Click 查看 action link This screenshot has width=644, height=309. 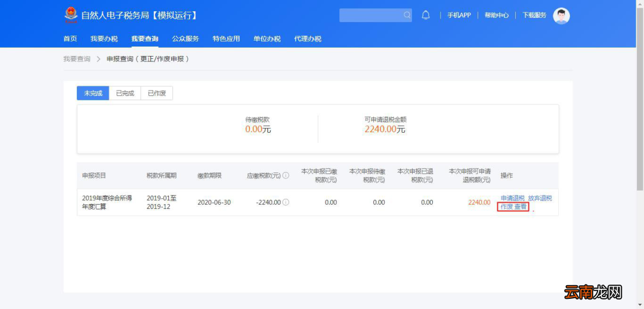click(521, 207)
